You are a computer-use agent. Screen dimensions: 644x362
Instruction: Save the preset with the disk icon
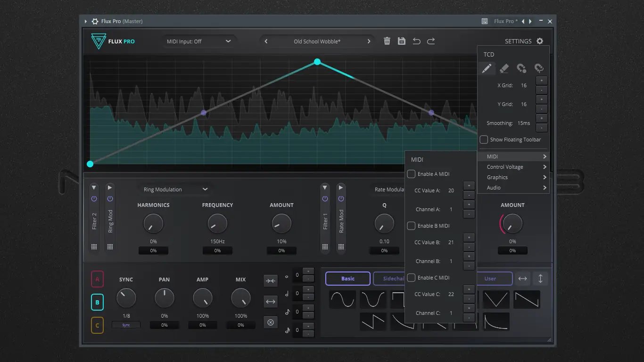[x=401, y=41]
